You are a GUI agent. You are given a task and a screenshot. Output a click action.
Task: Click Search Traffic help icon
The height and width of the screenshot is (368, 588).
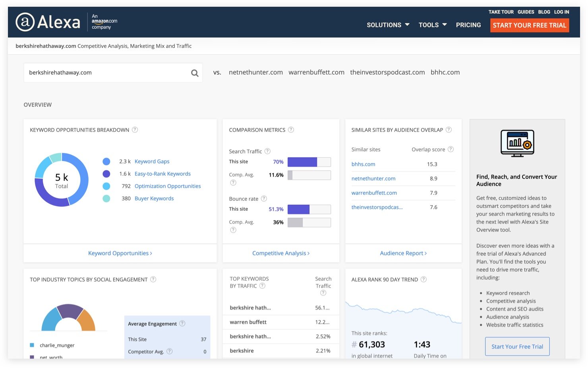pyautogui.click(x=267, y=151)
